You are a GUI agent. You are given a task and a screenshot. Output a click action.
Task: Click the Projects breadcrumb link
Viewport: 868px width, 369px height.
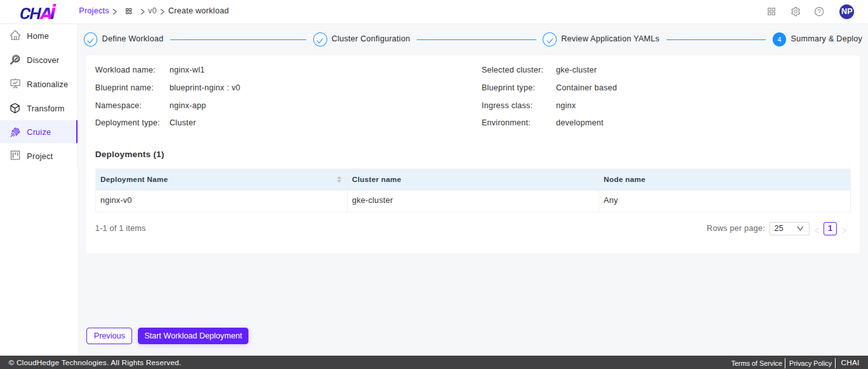[93, 11]
